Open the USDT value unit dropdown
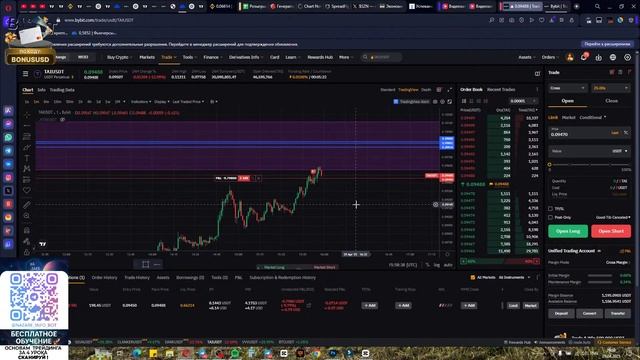Screen dimensions: 640x360 620,151
